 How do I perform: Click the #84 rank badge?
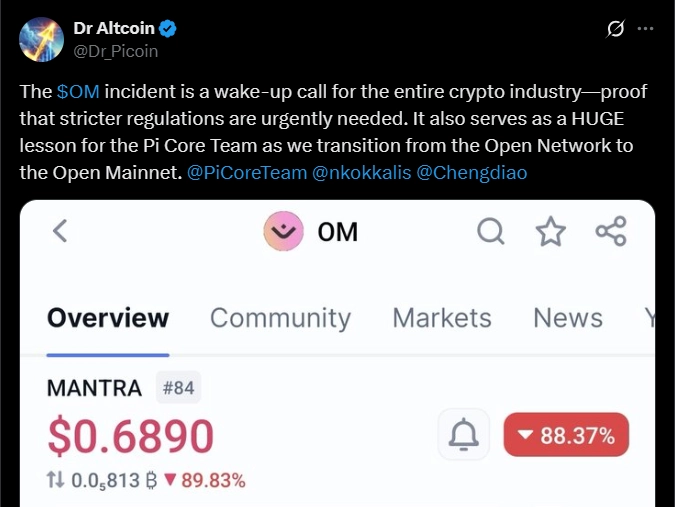point(178,387)
